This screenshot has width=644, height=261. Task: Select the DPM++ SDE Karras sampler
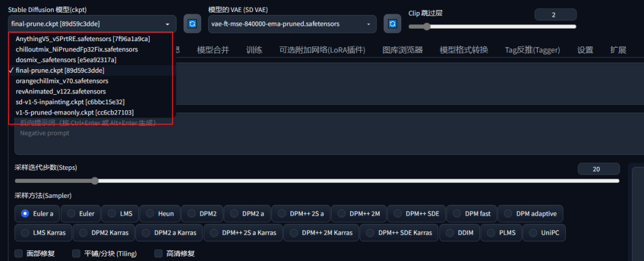coord(399,232)
